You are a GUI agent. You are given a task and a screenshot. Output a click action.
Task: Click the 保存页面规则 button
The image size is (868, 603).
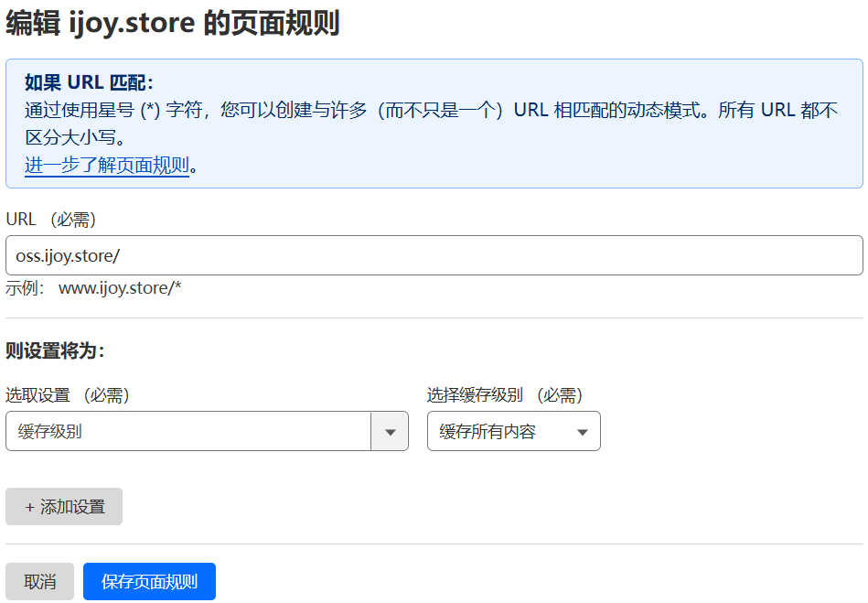[x=149, y=581]
